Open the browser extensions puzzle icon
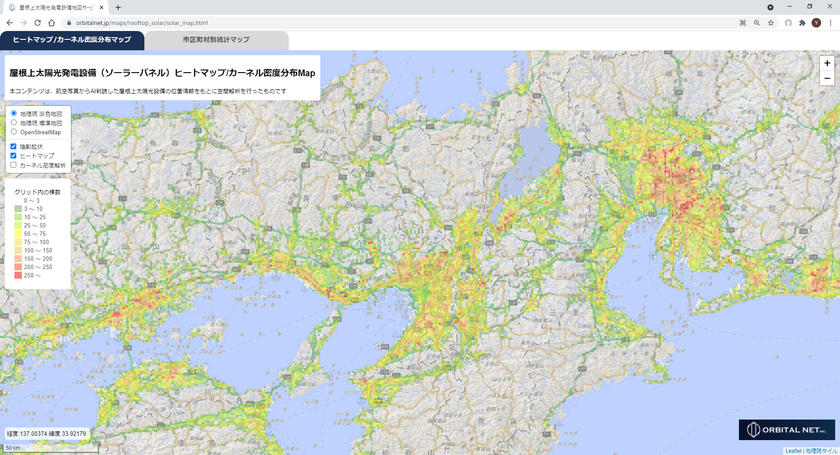 802,22
